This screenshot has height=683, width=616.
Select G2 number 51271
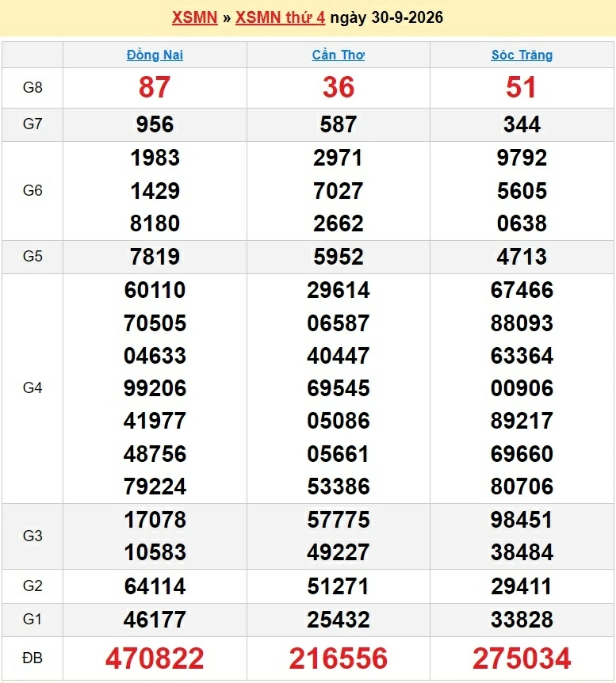[339, 586]
